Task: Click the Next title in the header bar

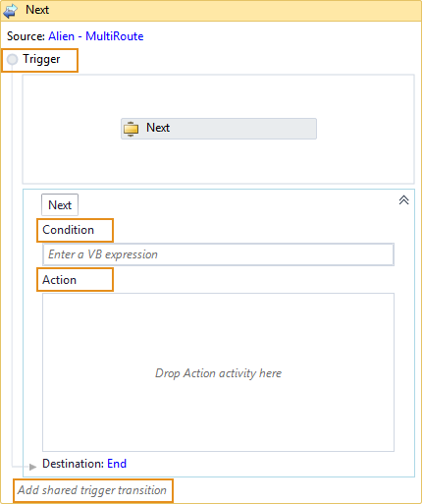Action: pos(37,10)
